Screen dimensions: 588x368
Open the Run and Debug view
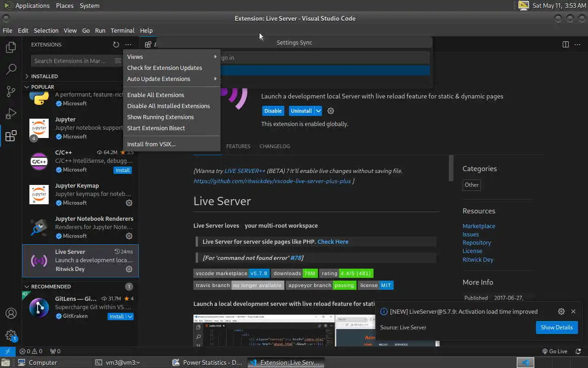click(11, 114)
